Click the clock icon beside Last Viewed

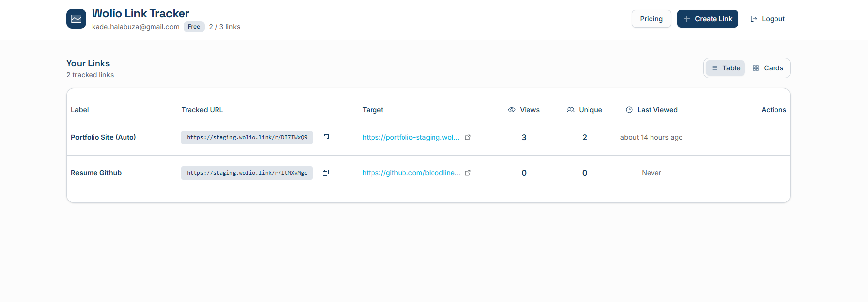(x=629, y=110)
